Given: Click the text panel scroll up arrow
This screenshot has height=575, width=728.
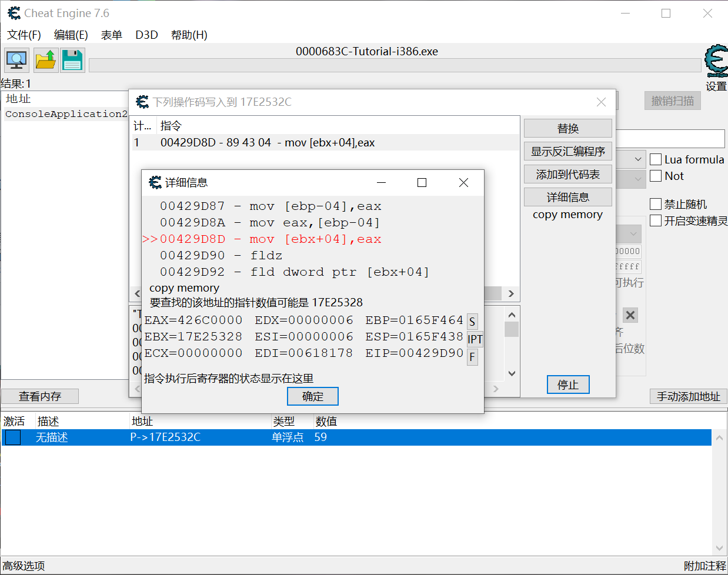Looking at the screenshot, I should (512, 315).
